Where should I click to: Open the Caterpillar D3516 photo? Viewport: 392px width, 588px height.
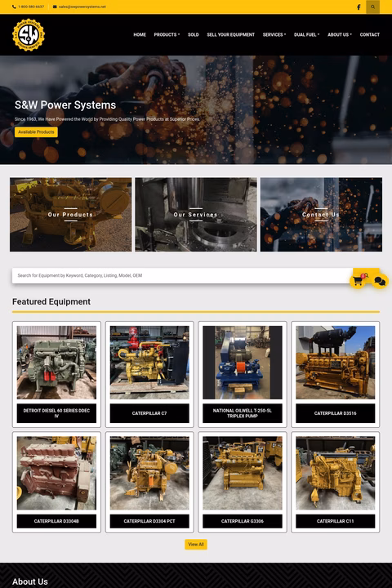[x=336, y=363]
